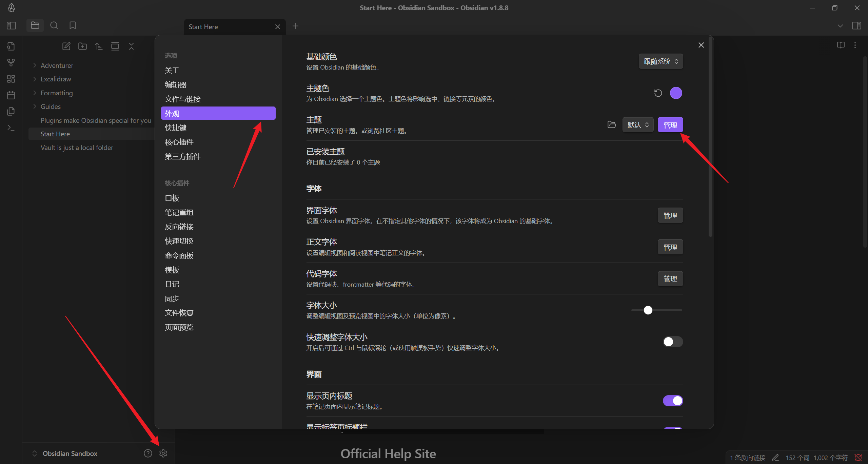Expand the Guides folder
Image resolution: width=868 pixels, height=464 pixels.
coord(51,107)
